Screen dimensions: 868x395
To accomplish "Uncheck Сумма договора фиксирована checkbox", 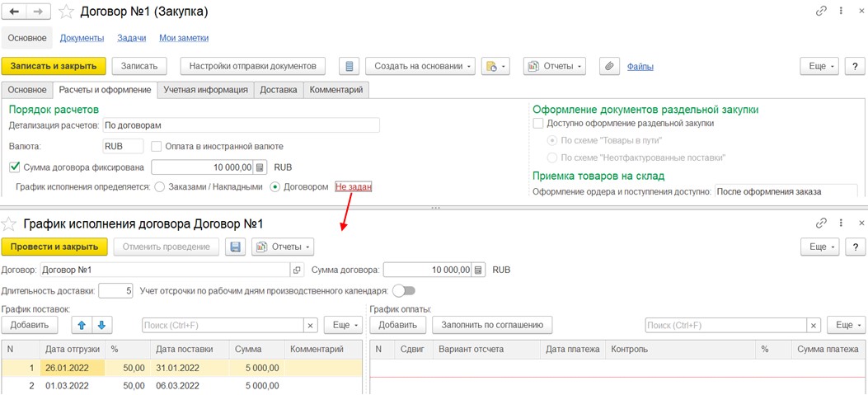I will (x=15, y=167).
